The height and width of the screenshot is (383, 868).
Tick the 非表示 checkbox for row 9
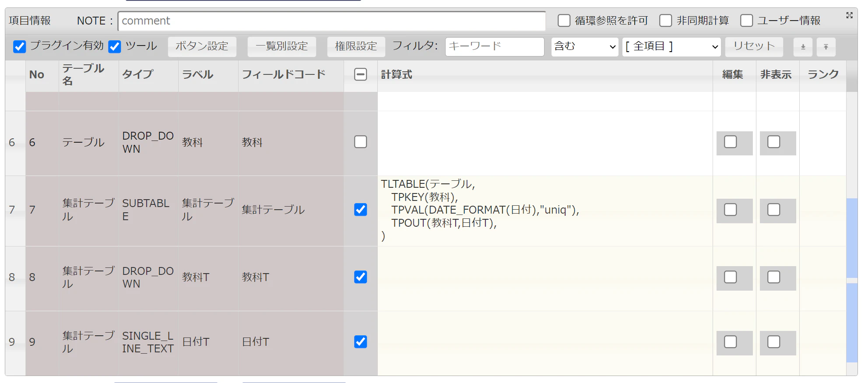(774, 341)
